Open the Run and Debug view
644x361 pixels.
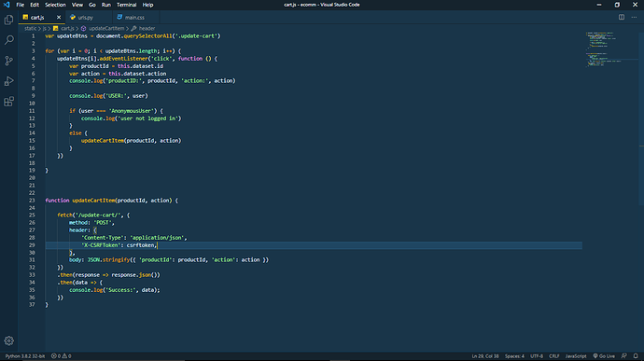tap(8, 81)
